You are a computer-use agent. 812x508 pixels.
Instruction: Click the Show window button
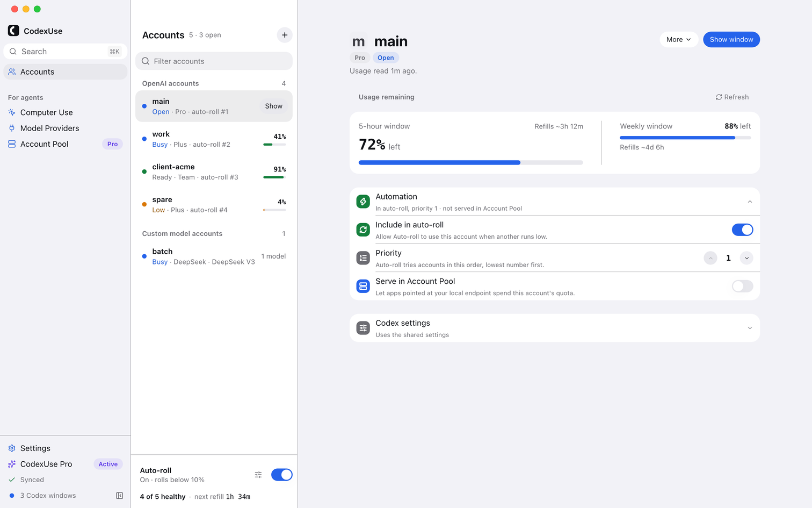coord(731,39)
